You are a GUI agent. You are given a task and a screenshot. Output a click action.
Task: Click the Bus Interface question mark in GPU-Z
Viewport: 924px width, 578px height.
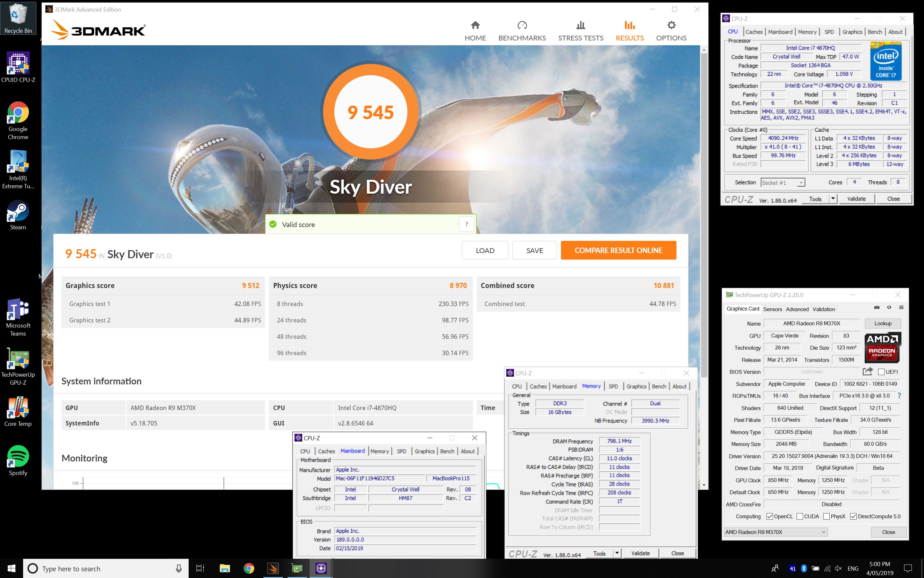tap(899, 396)
